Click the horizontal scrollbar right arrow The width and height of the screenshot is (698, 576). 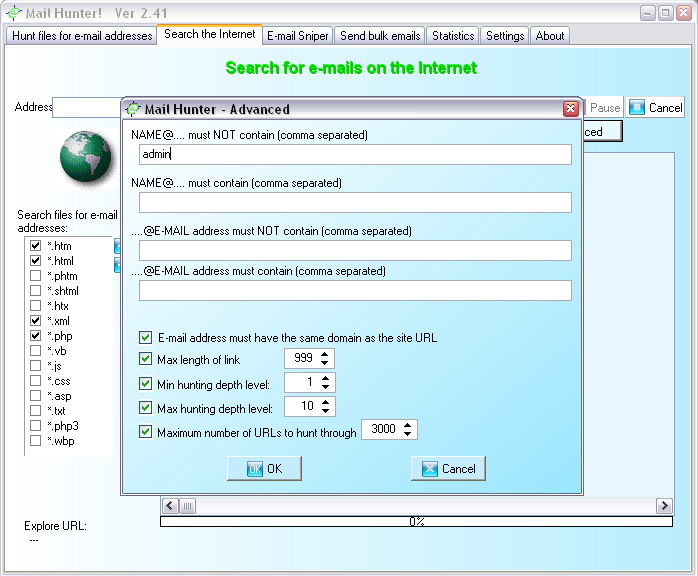664,506
